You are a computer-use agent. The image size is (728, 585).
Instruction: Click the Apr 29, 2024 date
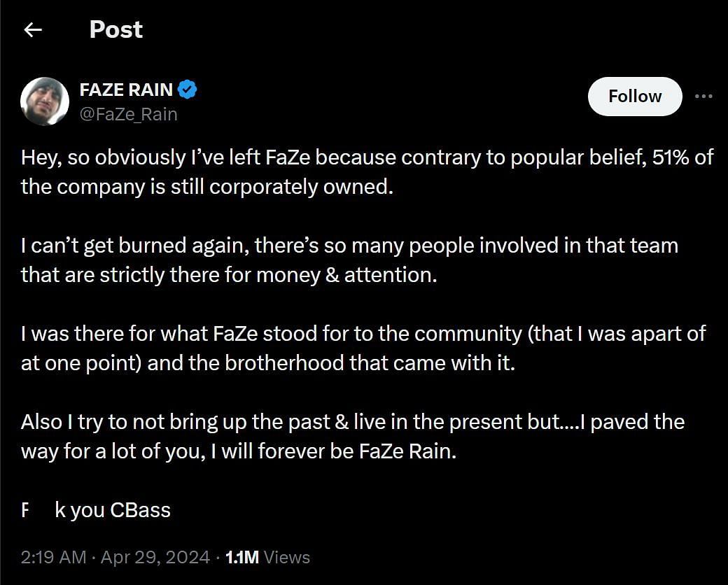[155, 557]
